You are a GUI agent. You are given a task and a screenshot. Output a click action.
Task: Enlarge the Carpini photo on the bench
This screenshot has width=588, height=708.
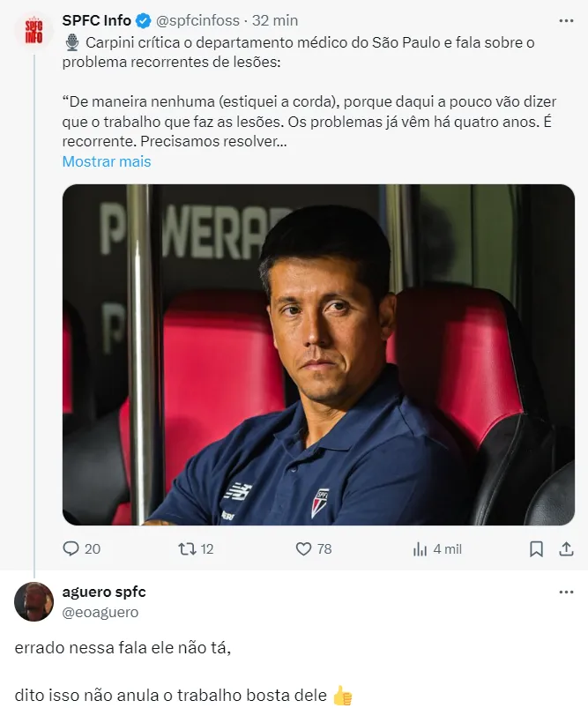tap(318, 354)
